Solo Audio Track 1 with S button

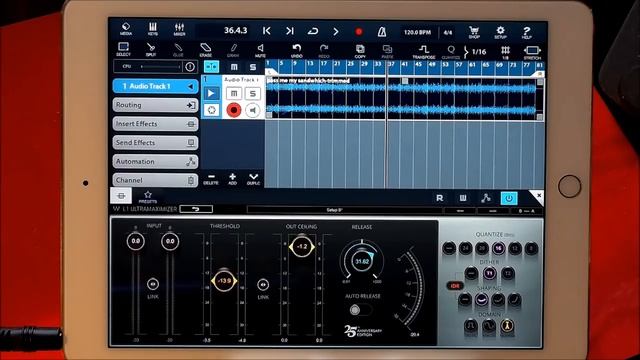[x=253, y=93]
